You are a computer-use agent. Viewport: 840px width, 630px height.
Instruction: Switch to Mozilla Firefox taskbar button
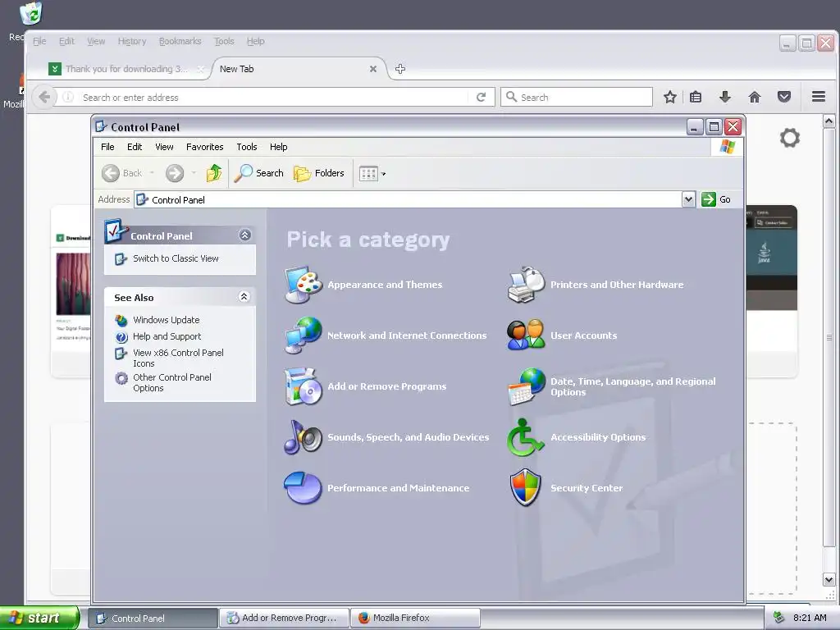click(x=415, y=618)
